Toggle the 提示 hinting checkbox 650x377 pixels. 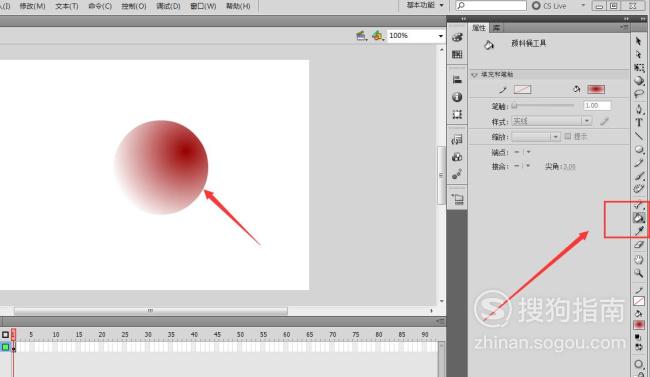pos(568,136)
